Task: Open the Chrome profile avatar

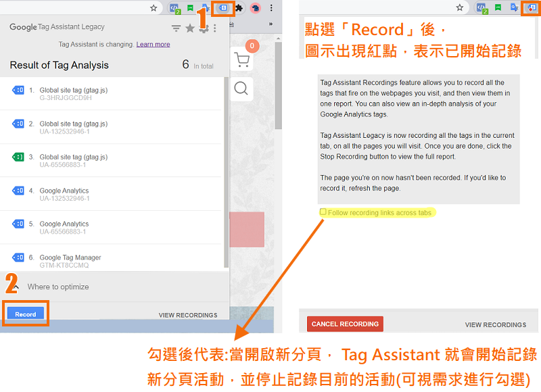Action: point(256,8)
